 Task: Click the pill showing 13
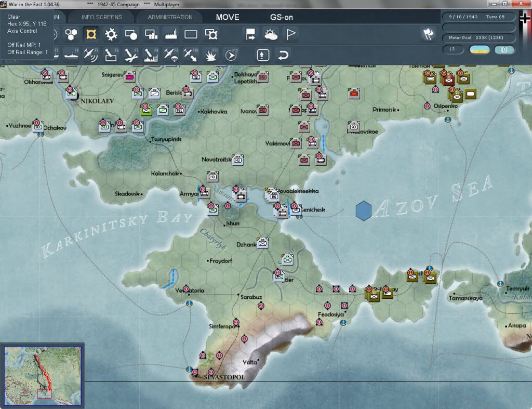point(453,49)
